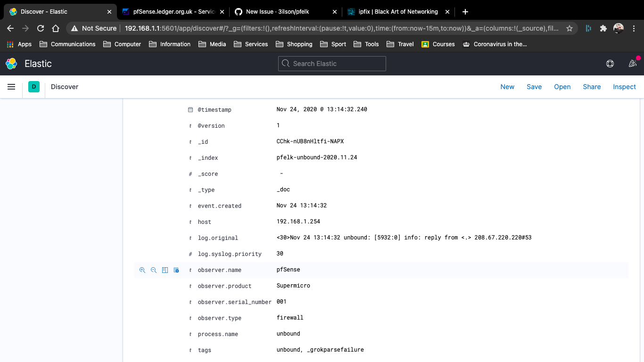Reload the current page
This screenshot has height=362, width=644.
pos(41,28)
